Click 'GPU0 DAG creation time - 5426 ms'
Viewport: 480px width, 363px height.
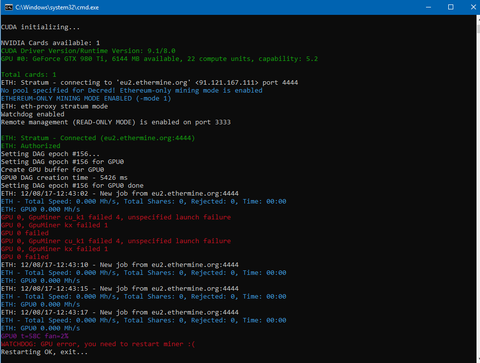[64, 178]
